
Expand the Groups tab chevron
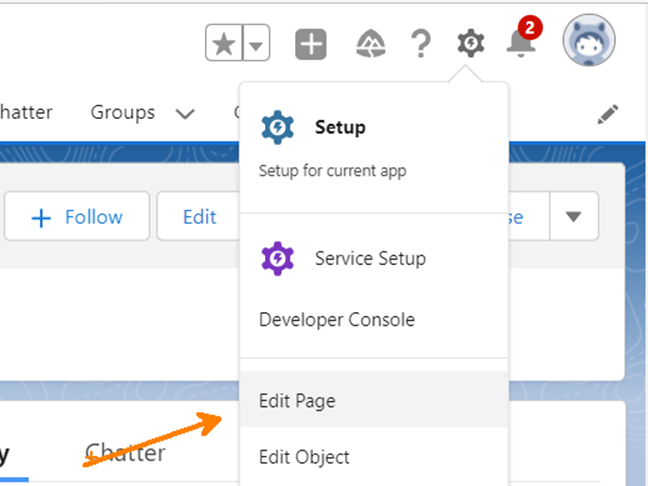point(184,114)
